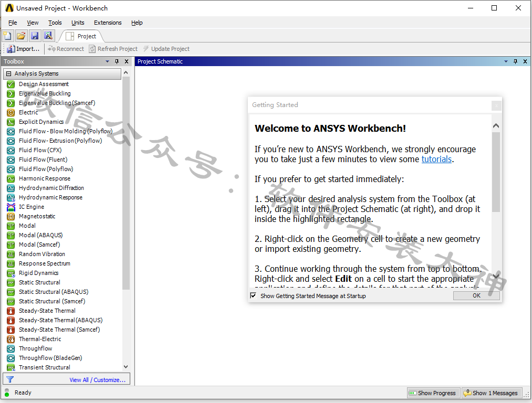Close the Toolbox panel
Screen dimensions: 532x403
pos(127,61)
